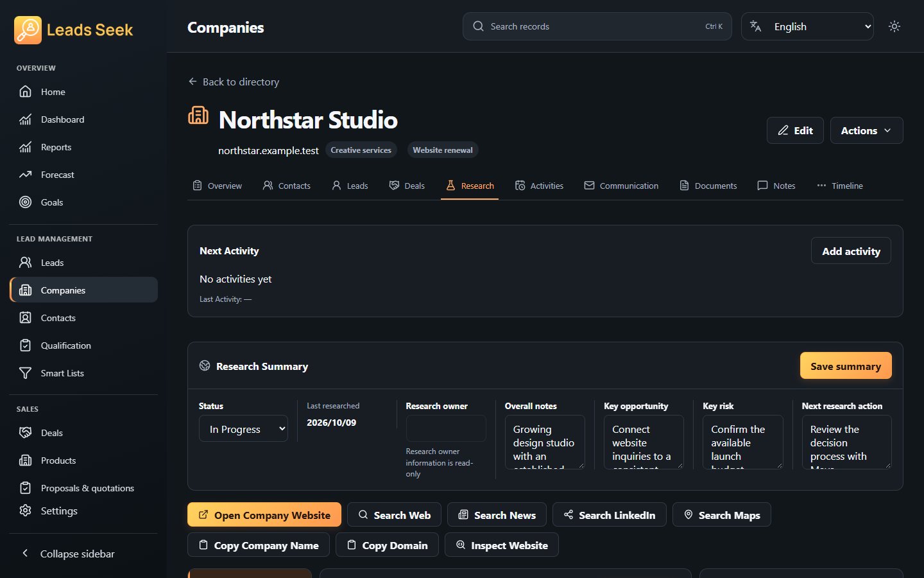Image resolution: width=924 pixels, height=578 pixels.
Task: Open Qualification in the sidebar
Action: [x=83, y=346]
